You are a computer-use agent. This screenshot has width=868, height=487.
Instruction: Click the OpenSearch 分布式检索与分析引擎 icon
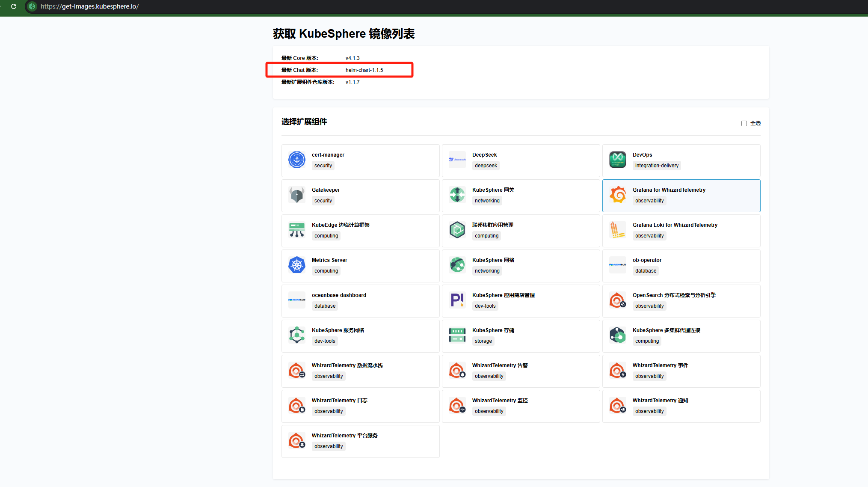tap(618, 300)
